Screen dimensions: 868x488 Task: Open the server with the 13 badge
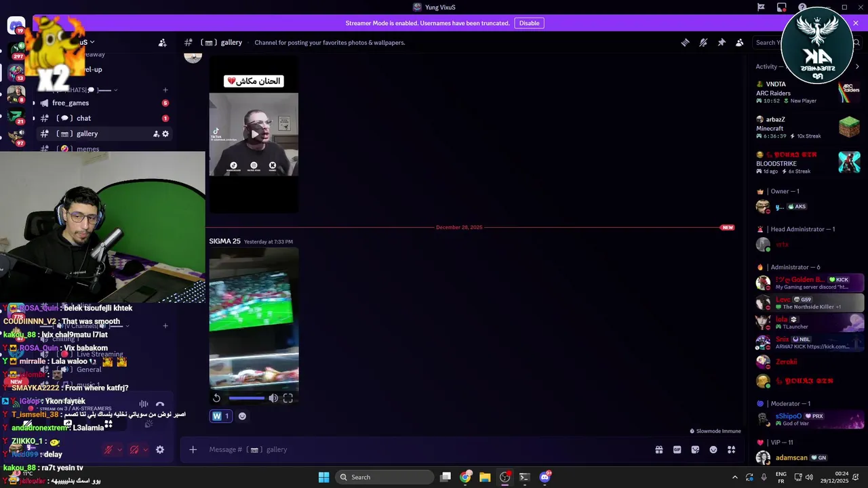tap(16, 71)
